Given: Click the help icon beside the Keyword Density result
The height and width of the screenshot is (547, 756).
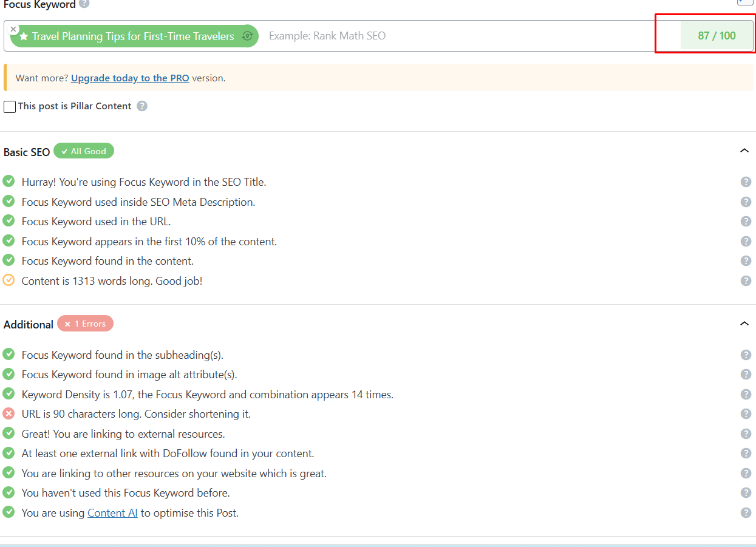Looking at the screenshot, I should pos(746,394).
